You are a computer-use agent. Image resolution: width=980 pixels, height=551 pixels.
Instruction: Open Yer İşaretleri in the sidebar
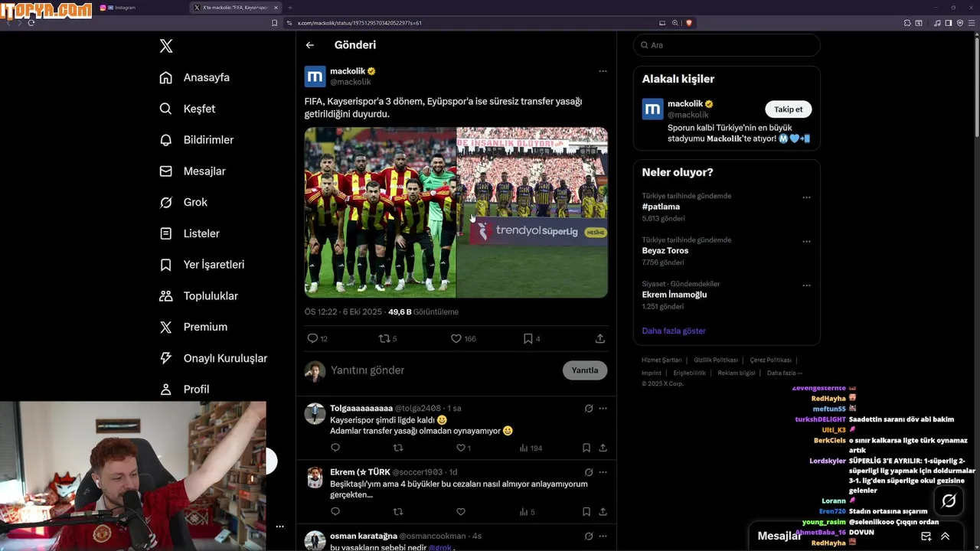pos(201,265)
